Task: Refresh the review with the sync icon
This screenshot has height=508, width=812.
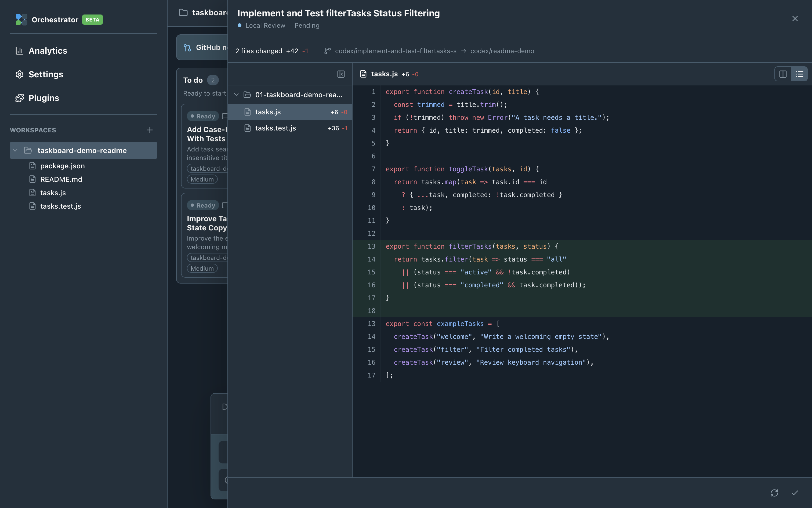Action: (x=774, y=493)
